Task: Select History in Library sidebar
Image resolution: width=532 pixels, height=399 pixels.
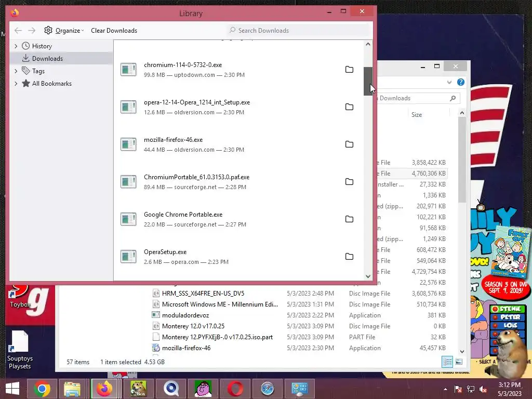Action: coord(42,46)
